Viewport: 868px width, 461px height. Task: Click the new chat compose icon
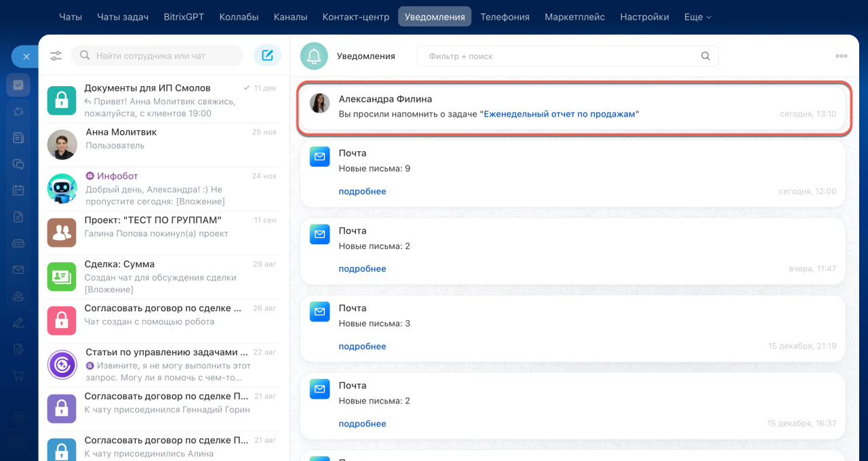[267, 56]
